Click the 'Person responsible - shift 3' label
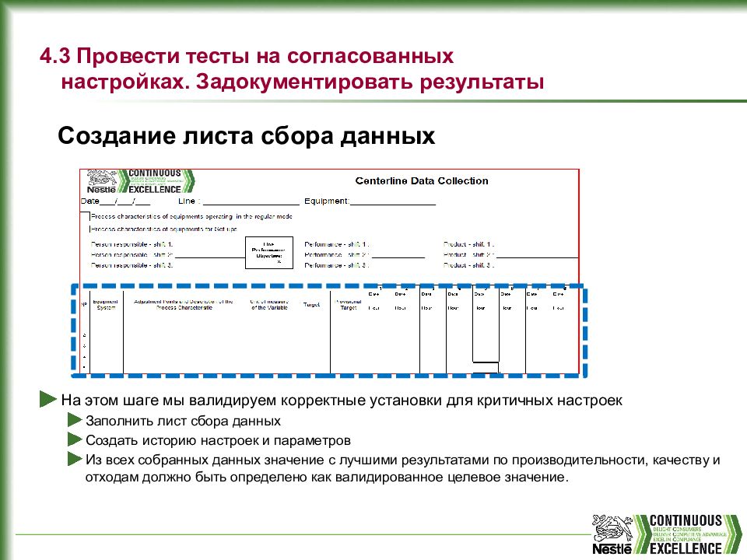Viewport: 747px width, 560px height. point(132,265)
